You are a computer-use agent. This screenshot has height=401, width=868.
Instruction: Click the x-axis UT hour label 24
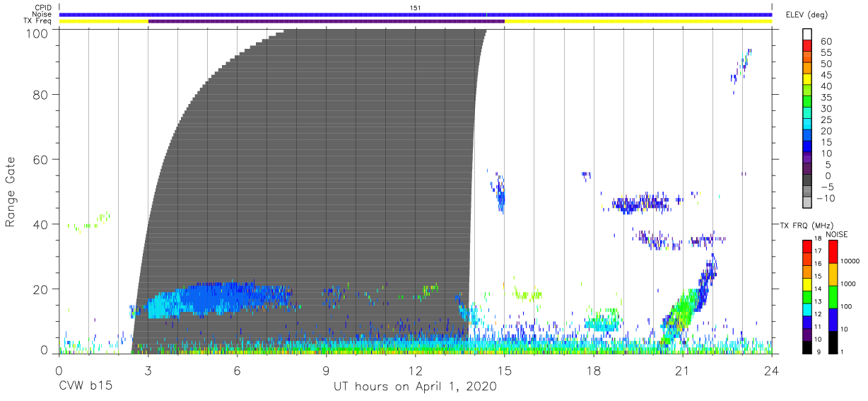click(x=772, y=370)
